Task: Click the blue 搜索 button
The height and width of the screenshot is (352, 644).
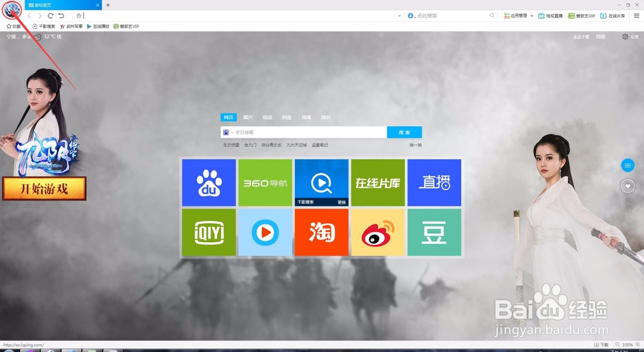Action: pyautogui.click(x=404, y=133)
